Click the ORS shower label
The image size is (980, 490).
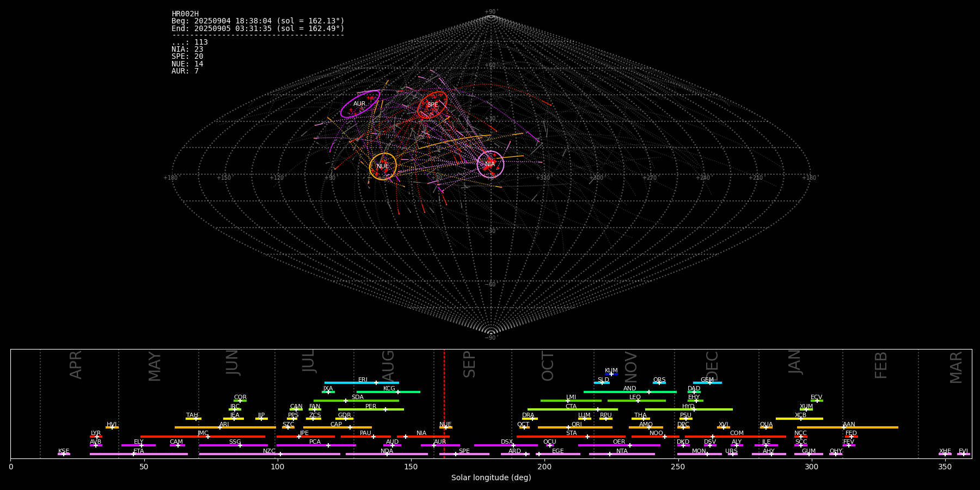point(659,380)
